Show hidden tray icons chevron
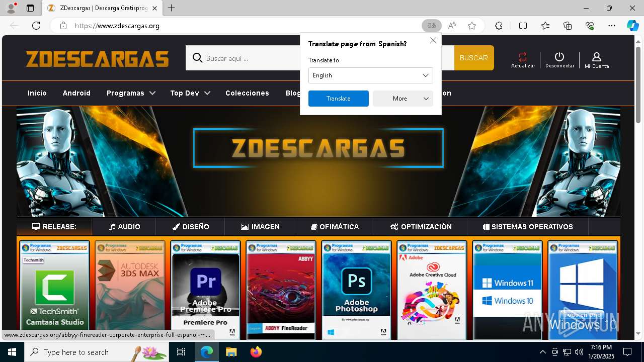644x362 pixels. pos(542,352)
